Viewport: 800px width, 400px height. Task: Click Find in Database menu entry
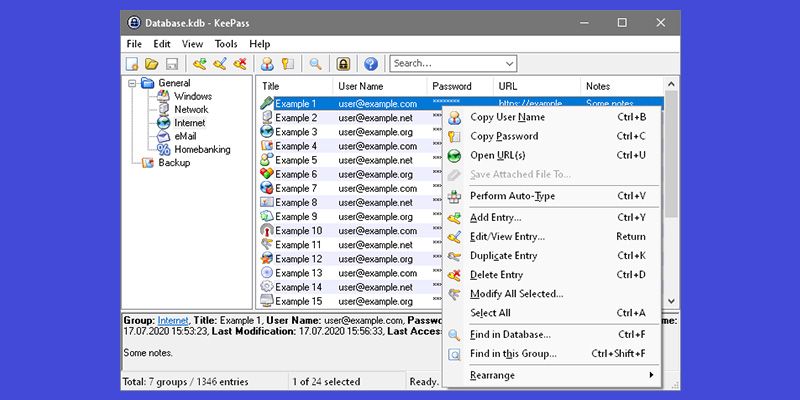[510, 334]
